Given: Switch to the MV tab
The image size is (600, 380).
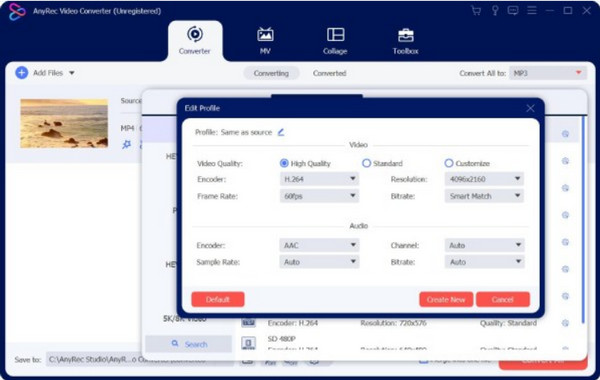Looking at the screenshot, I should pos(265,41).
